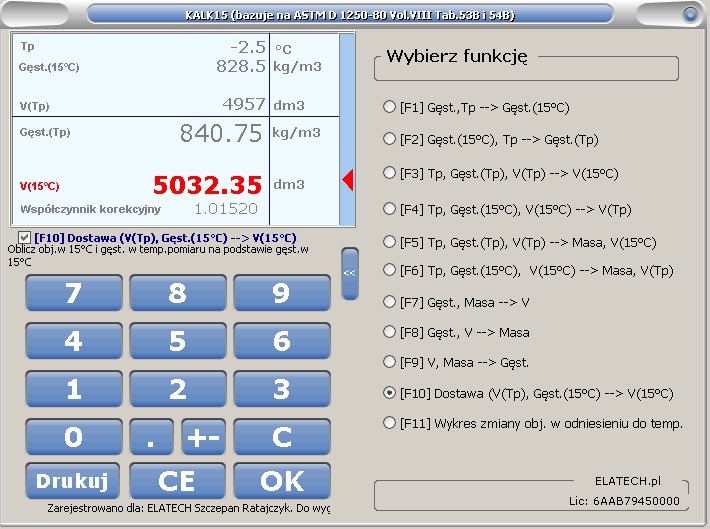Click the red arrow marker beside V(15°C)
The width and height of the screenshot is (710, 529).
(x=348, y=180)
